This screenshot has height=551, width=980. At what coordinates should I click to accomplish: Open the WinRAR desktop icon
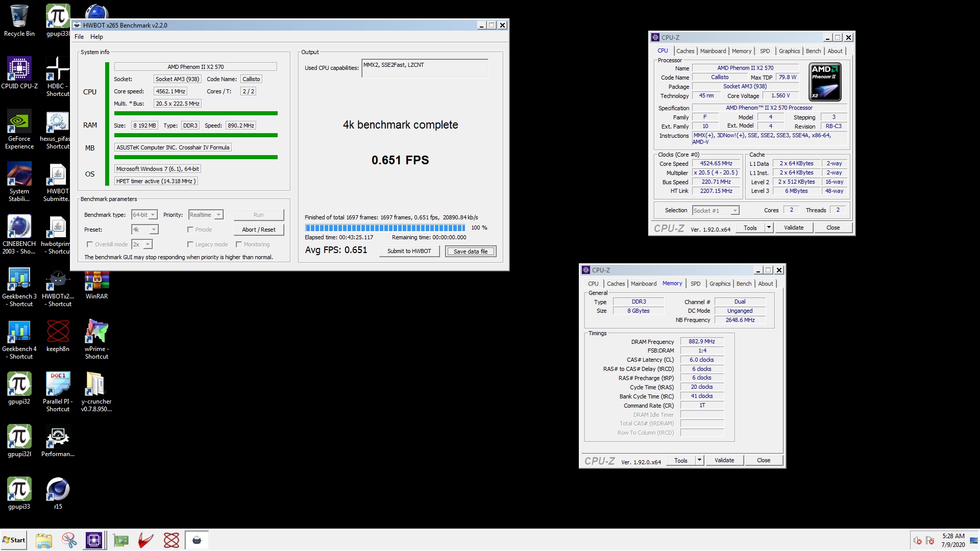click(x=96, y=283)
